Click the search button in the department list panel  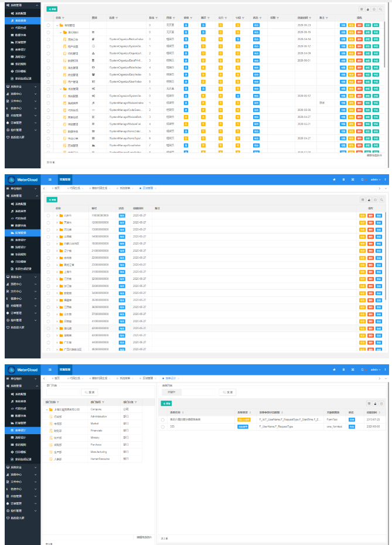coord(90,392)
